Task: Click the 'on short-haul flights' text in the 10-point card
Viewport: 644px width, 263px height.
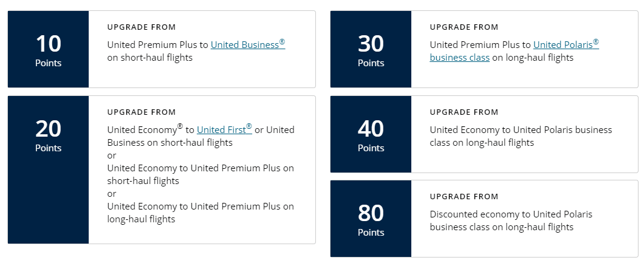Action: (x=149, y=58)
